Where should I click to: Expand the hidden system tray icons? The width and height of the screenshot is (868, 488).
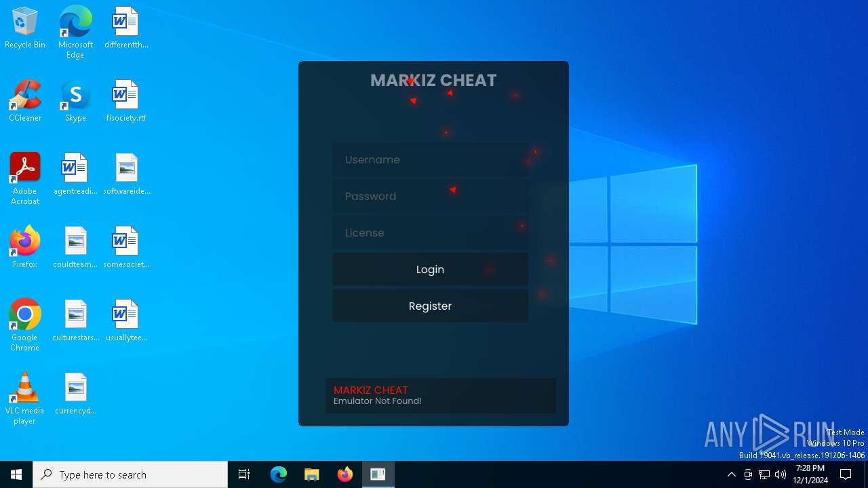(732, 474)
